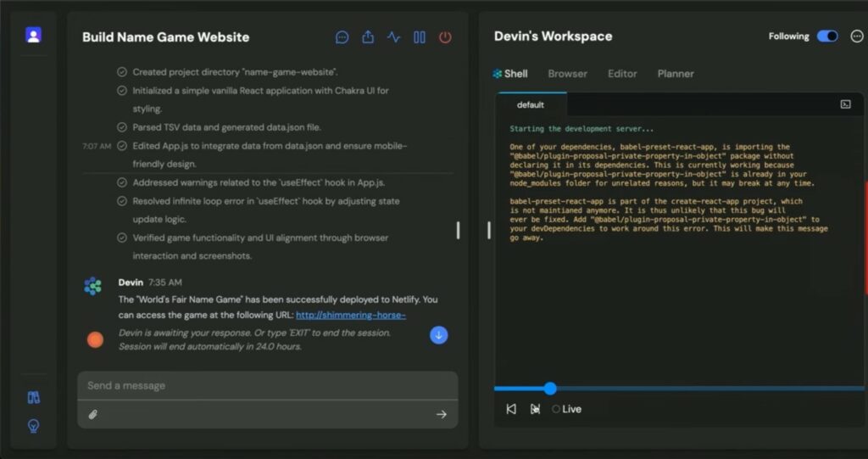This screenshot has width=868, height=459.
Task: Switch to the Browser tab
Action: 567,74
